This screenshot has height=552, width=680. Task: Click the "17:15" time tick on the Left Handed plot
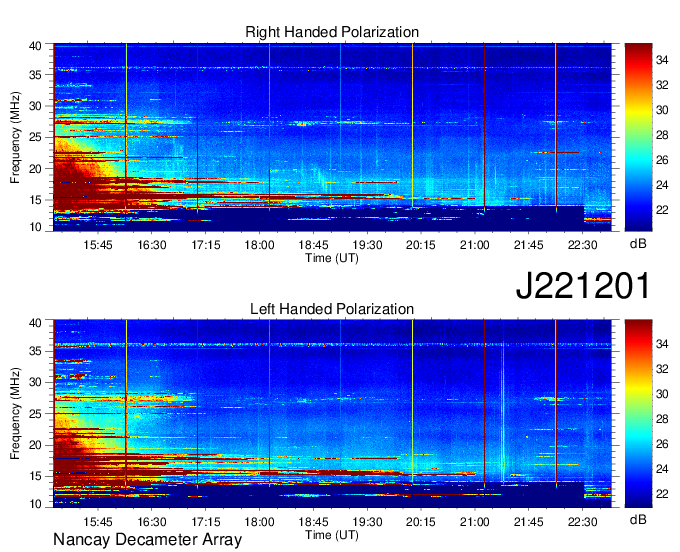pos(206,522)
